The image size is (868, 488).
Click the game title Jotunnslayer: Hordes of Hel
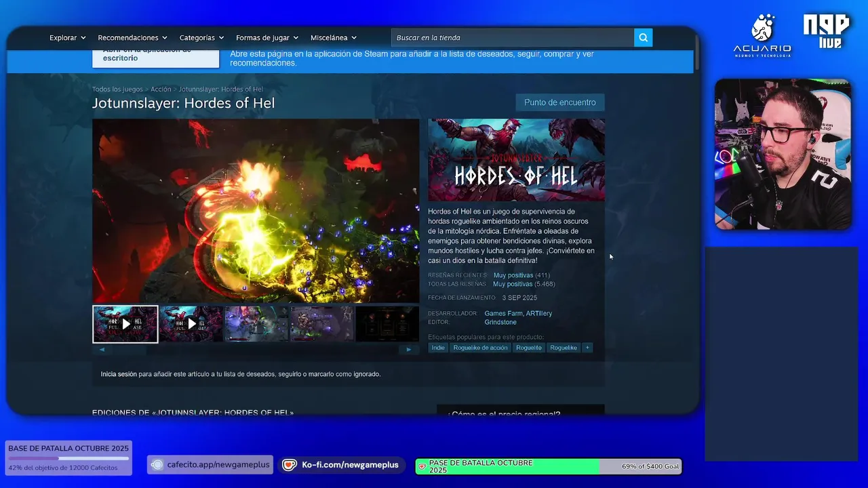click(184, 103)
